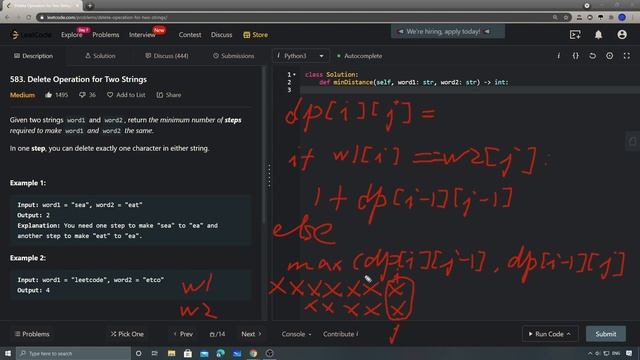Click the side note icon at right edge
The height and width of the screenshot is (360, 640).
click(633, 142)
